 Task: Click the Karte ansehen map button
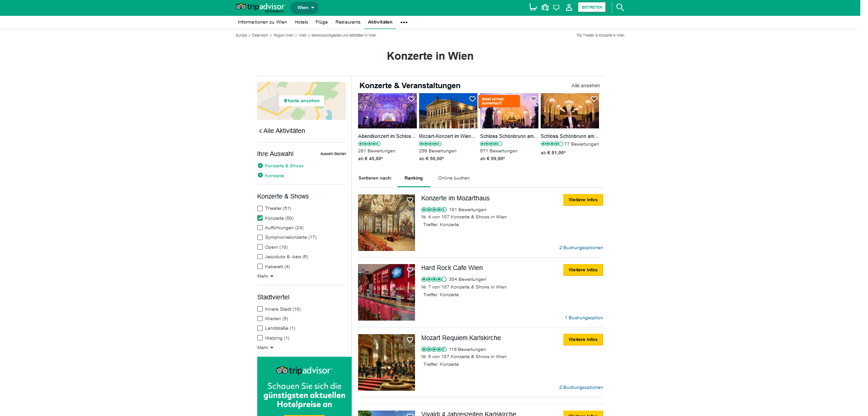pos(302,101)
